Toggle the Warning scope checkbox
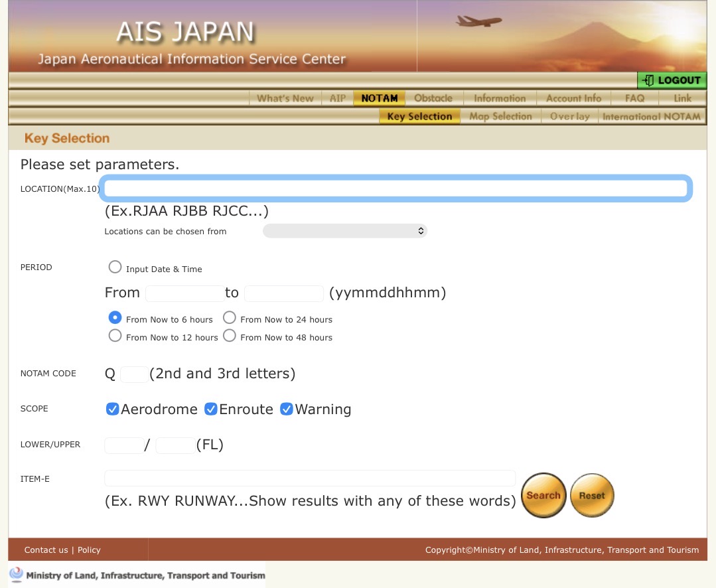This screenshot has height=588, width=716. point(286,409)
